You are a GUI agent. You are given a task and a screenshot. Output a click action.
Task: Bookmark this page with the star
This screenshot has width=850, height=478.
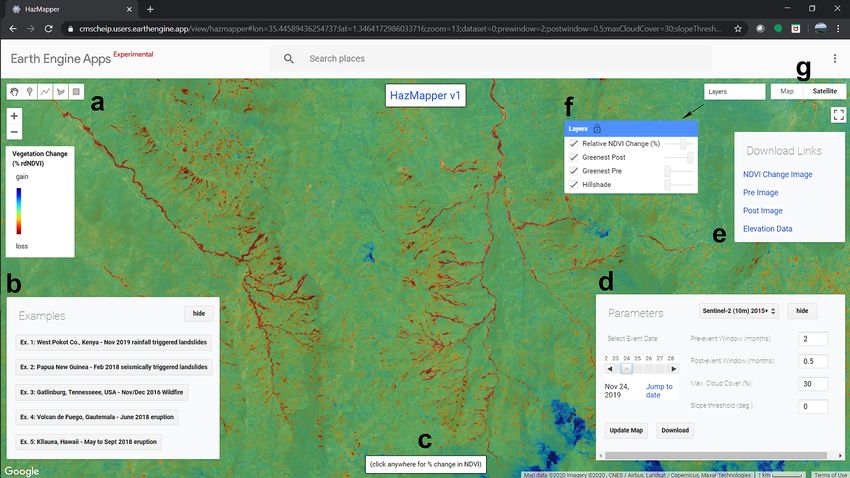click(738, 29)
